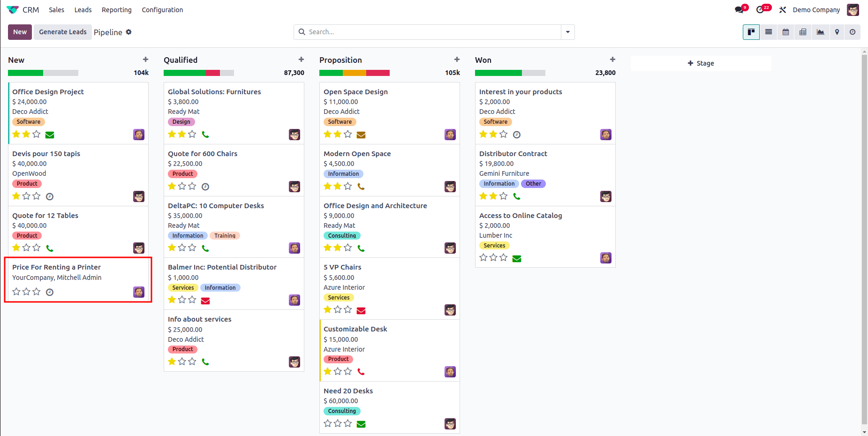The image size is (868, 436).
Task: Click the email icon on Need 20 Desks card
Action: pyautogui.click(x=361, y=424)
